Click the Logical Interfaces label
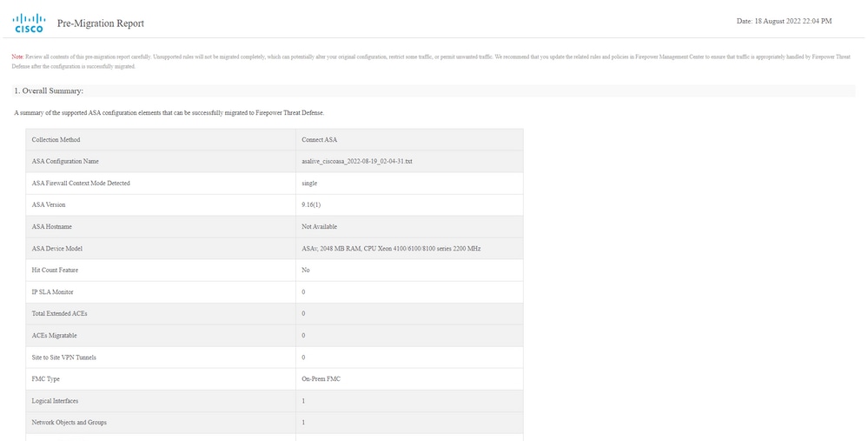Viewport: 868px width, 441px height. pyautogui.click(x=55, y=401)
